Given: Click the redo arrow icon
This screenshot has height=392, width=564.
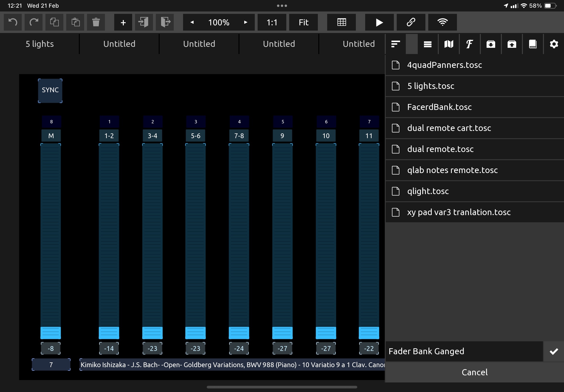Looking at the screenshot, I should (34, 22).
